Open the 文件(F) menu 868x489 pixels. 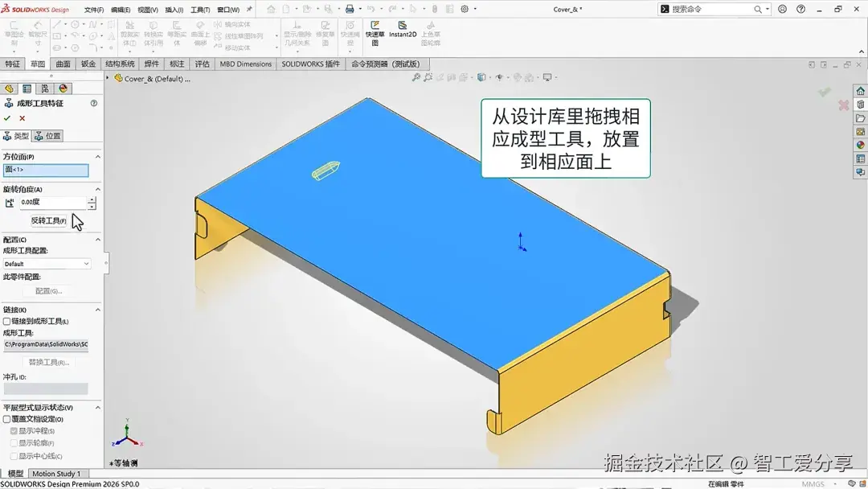pos(93,10)
